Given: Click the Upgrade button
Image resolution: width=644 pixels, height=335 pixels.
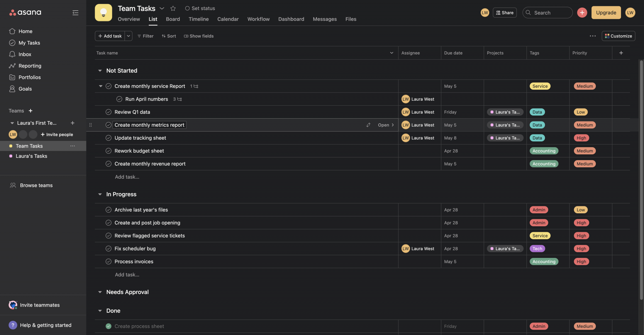Looking at the screenshot, I should click(x=605, y=13).
